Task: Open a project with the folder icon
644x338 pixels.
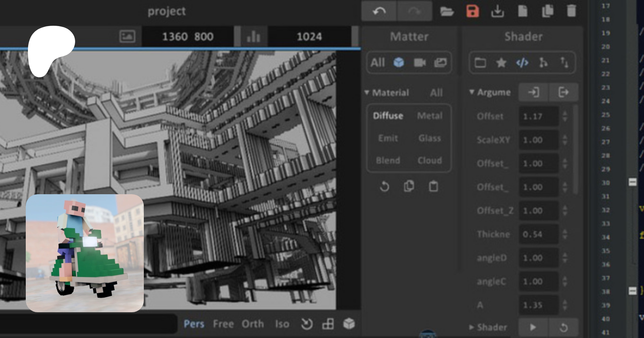Action: 447,11
